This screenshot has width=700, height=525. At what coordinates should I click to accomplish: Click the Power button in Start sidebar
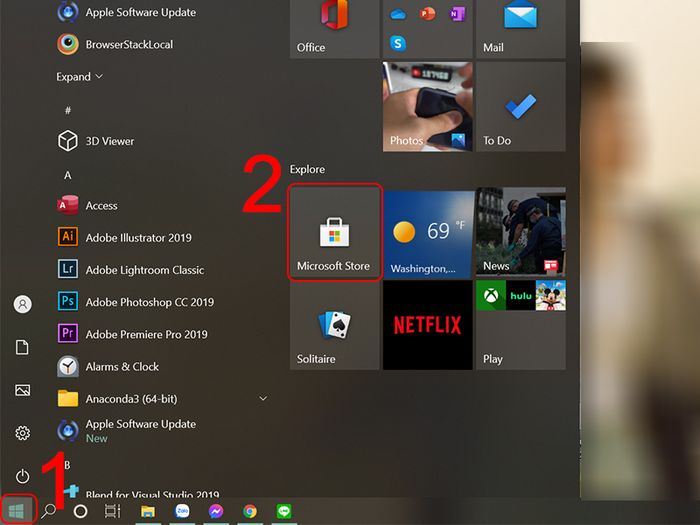22,476
